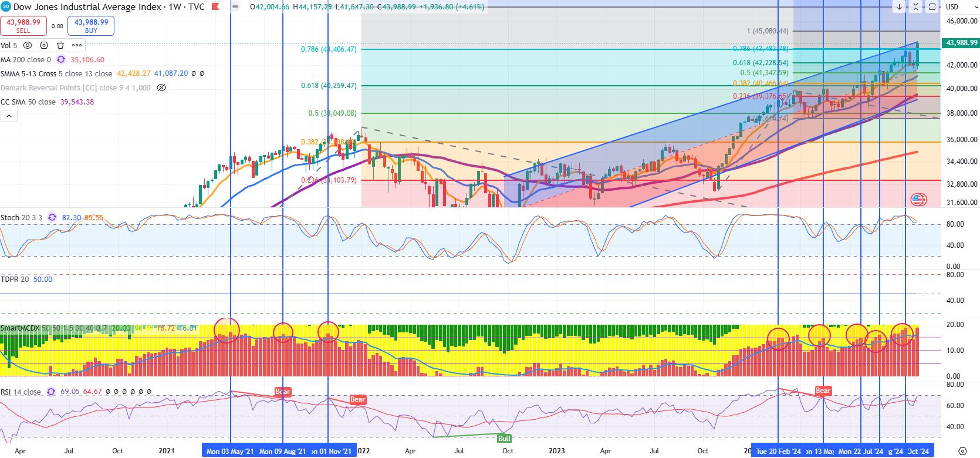The image size is (980, 458).
Task: Click the green Bull label on RSI pane
Action: click(x=504, y=438)
